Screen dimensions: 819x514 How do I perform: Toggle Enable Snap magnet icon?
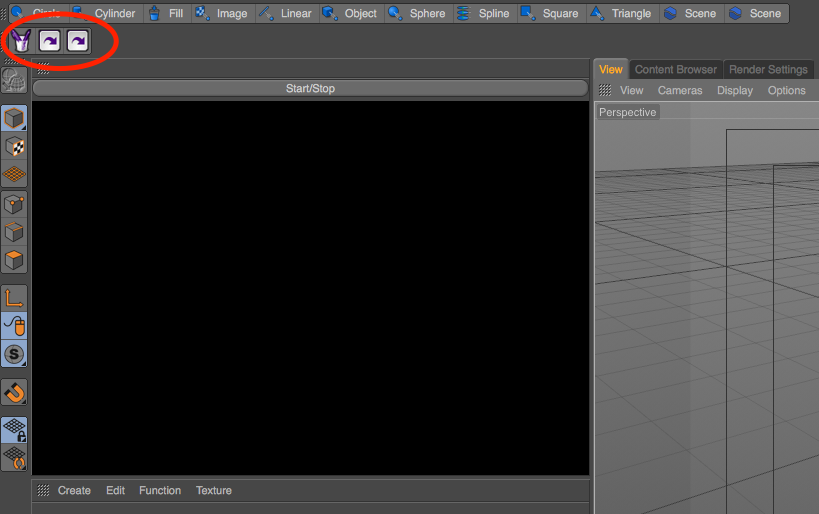[14, 391]
